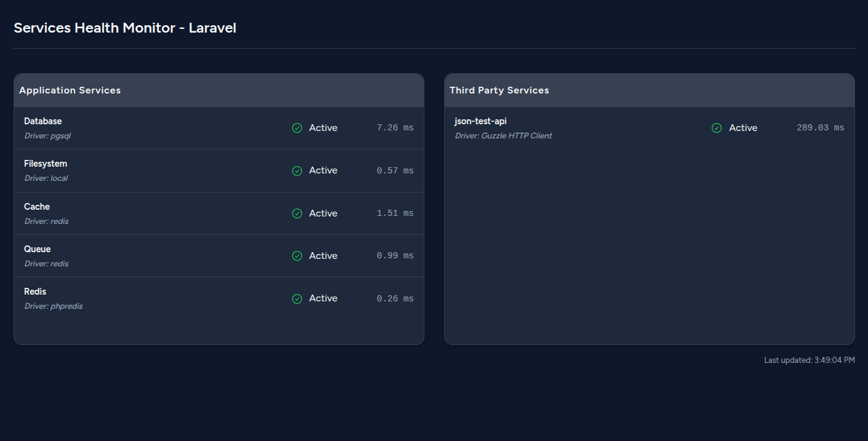Click the Filesystem green check status icon

(x=297, y=170)
